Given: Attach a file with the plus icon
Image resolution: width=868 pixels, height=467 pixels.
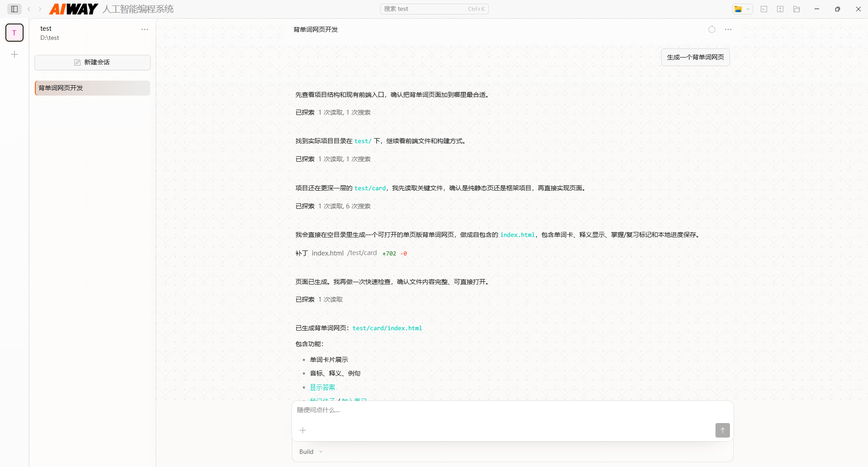Looking at the screenshot, I should pos(303,430).
